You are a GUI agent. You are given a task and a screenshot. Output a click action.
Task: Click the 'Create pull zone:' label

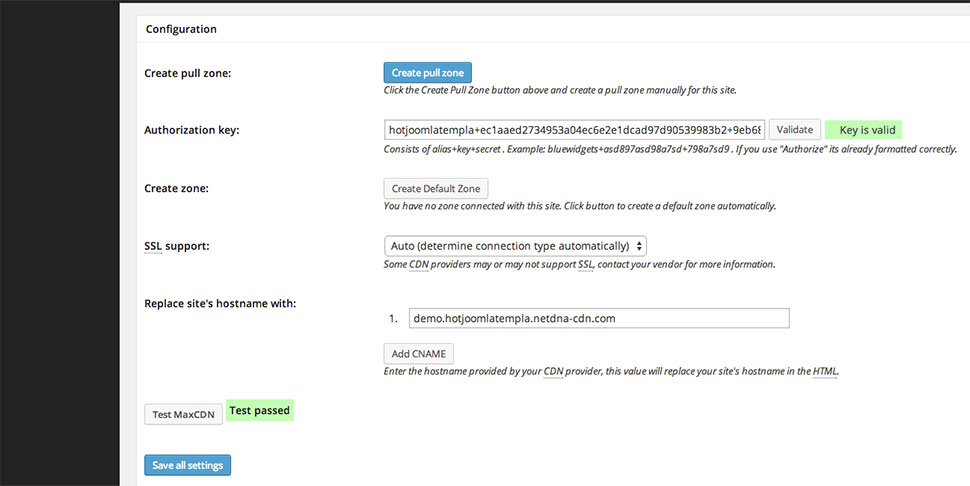tap(187, 73)
